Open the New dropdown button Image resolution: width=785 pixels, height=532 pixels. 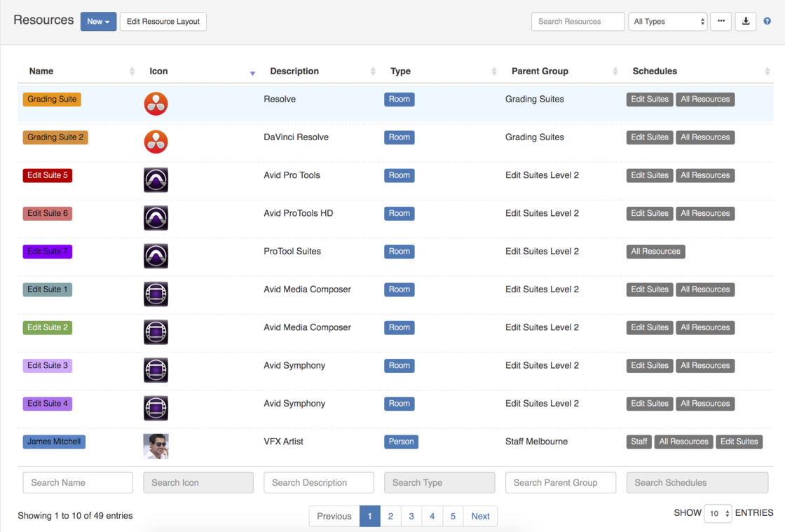[98, 22]
